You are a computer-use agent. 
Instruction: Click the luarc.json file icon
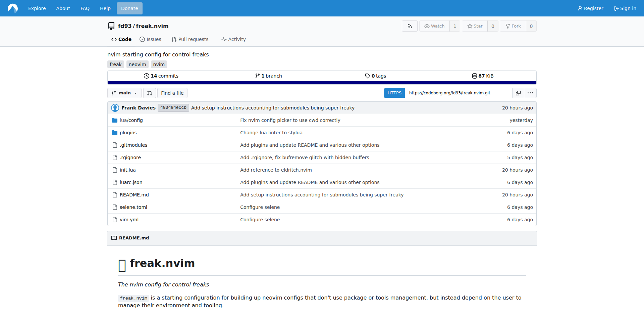point(115,182)
